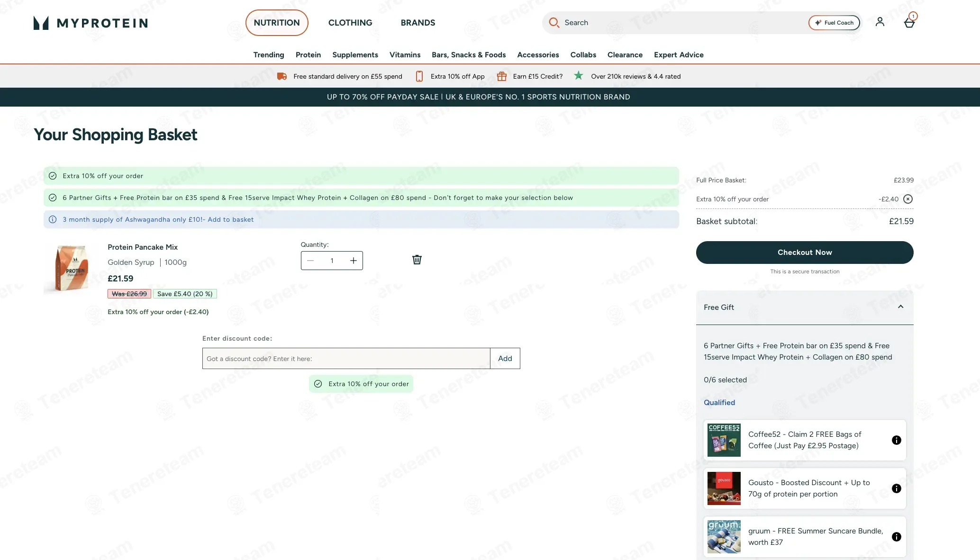Screen dimensions: 980x560
Task: Open the Trending menu
Action: pyautogui.click(x=269, y=55)
